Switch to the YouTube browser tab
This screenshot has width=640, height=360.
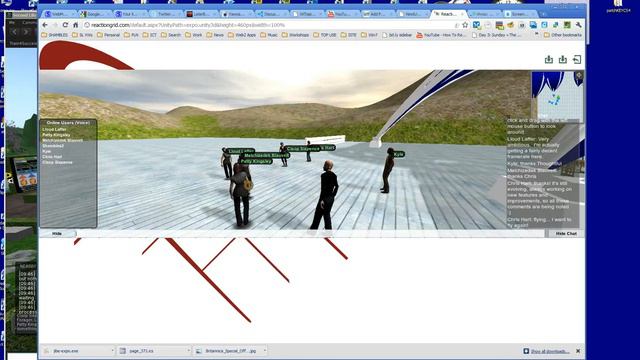click(342, 14)
